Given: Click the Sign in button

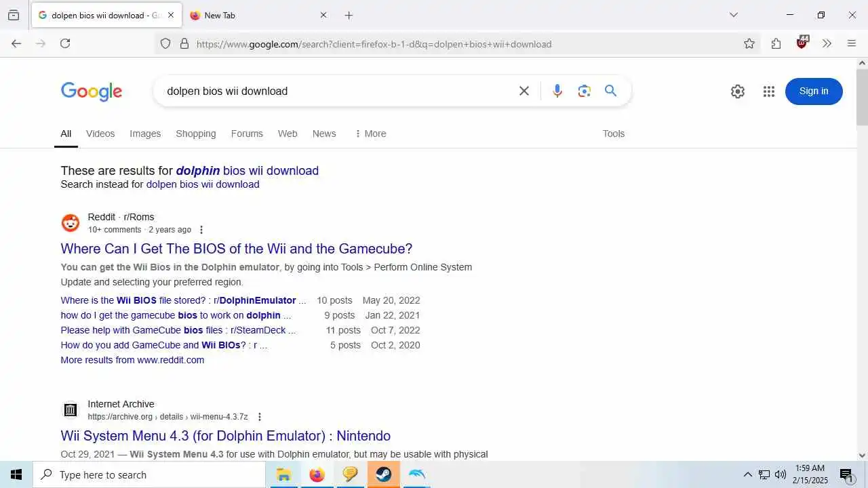Looking at the screenshot, I should pos(814,91).
